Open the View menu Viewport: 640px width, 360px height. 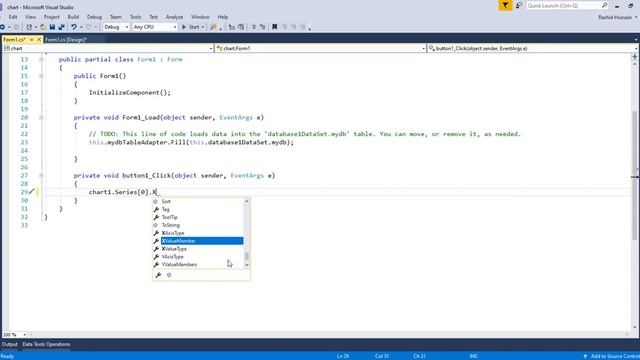(x=31, y=17)
